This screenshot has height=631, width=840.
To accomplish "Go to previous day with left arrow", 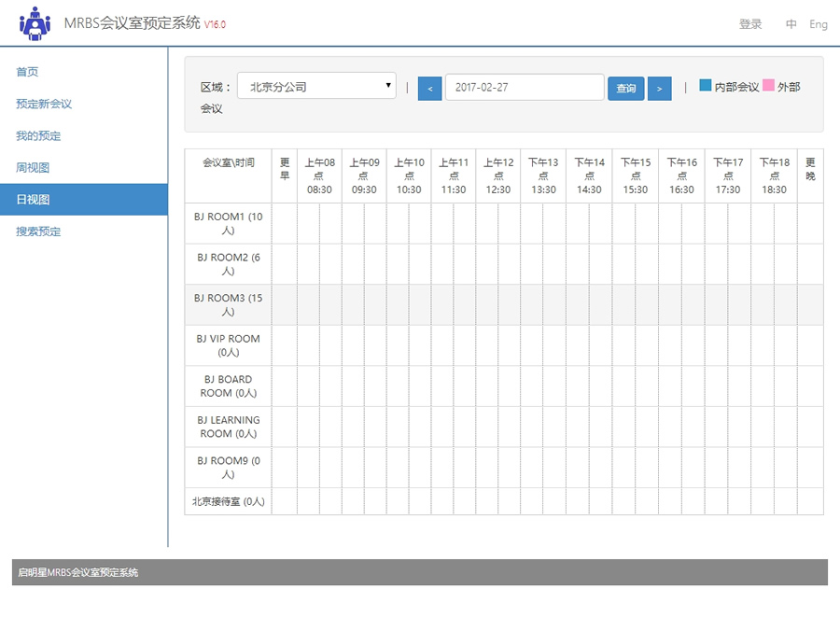I will click(x=429, y=88).
